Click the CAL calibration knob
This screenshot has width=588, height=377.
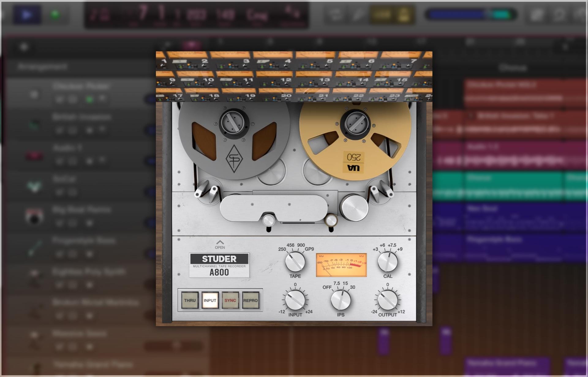pos(387,262)
